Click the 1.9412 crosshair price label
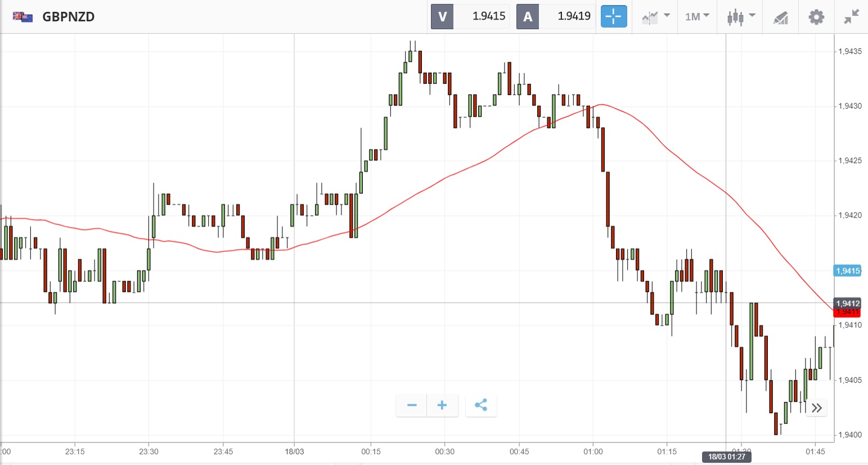This screenshot has width=868, height=465. coord(847,304)
